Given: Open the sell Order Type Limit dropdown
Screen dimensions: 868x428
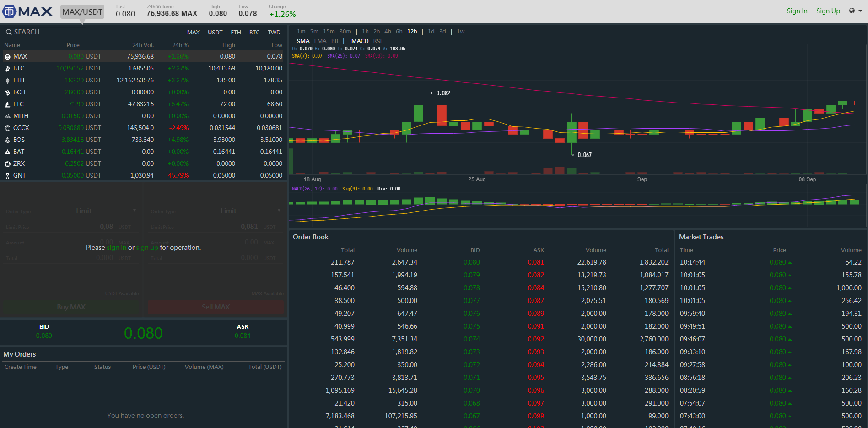Looking at the screenshot, I should (251, 211).
